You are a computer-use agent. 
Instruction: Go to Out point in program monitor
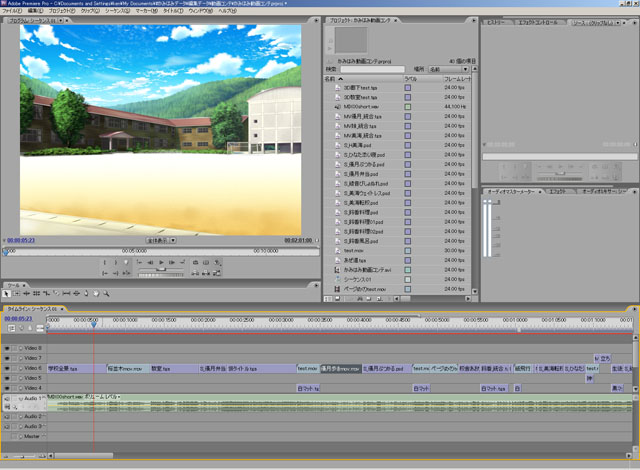[x=116, y=273]
